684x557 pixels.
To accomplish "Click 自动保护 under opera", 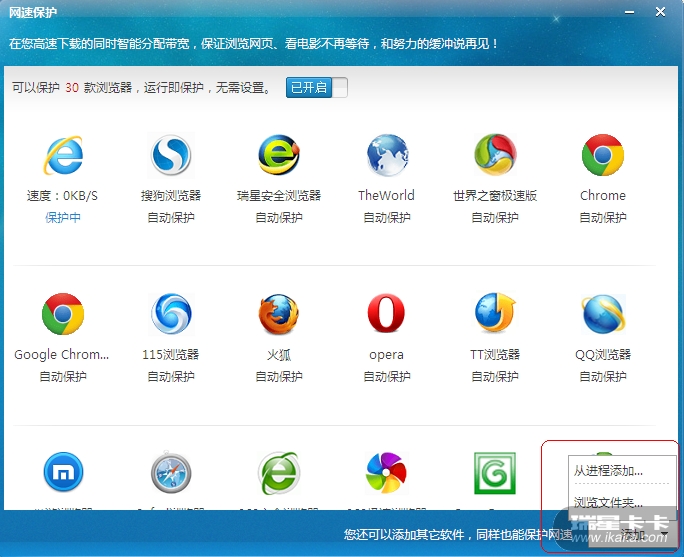I will [386, 376].
